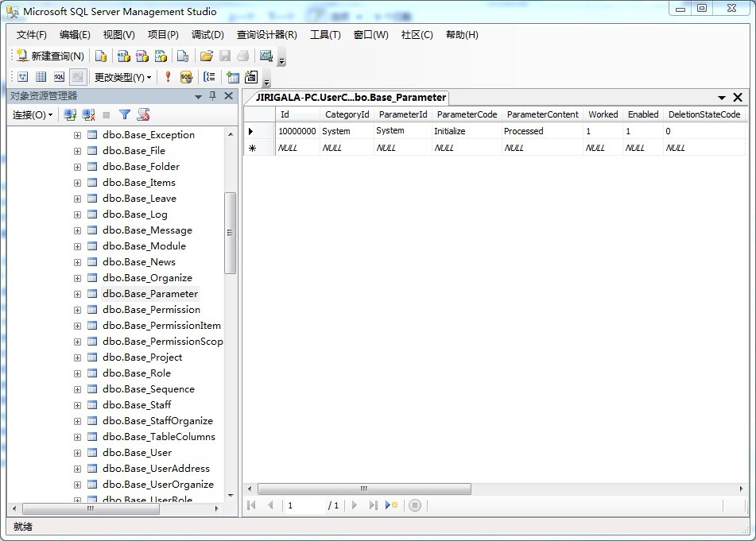The width and height of the screenshot is (756, 541).
Task: Open the 编辑(E) menu
Action: 75,35
